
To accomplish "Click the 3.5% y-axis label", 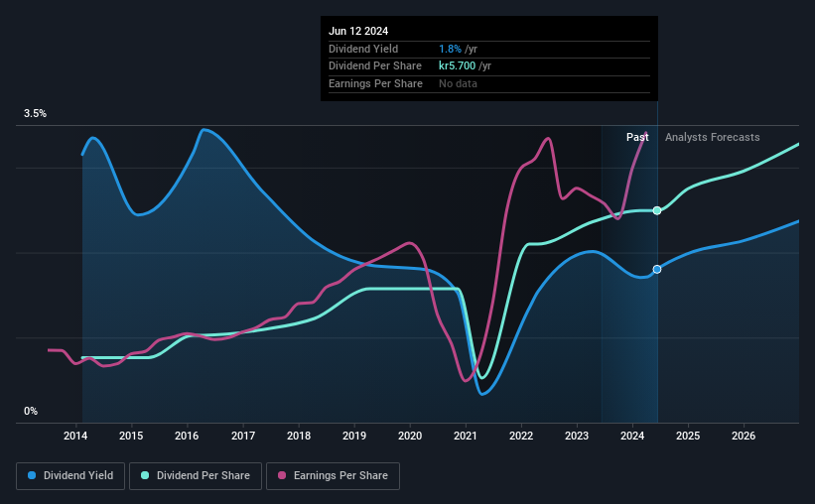I will pyautogui.click(x=35, y=113).
